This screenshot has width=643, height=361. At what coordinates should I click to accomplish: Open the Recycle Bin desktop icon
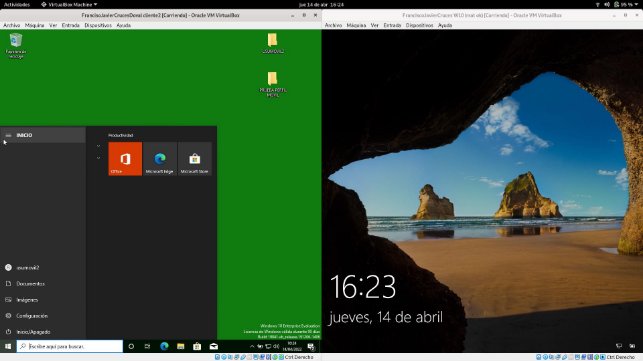[16, 45]
